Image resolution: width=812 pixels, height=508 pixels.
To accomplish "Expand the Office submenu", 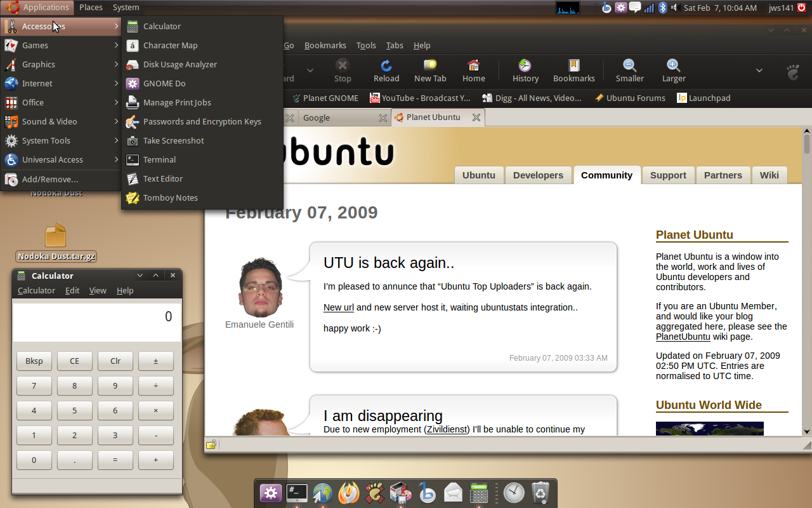I will coord(60,102).
